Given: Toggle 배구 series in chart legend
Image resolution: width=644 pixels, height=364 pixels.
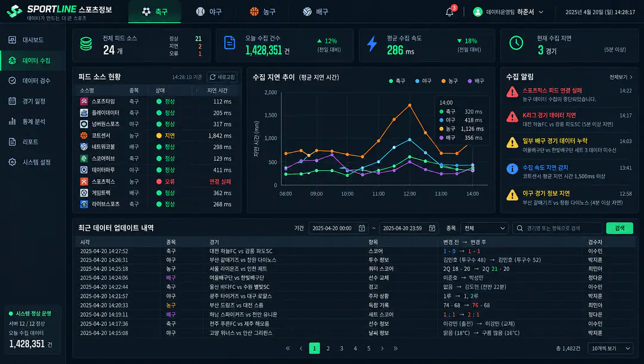Looking at the screenshot, I should pos(476,81).
